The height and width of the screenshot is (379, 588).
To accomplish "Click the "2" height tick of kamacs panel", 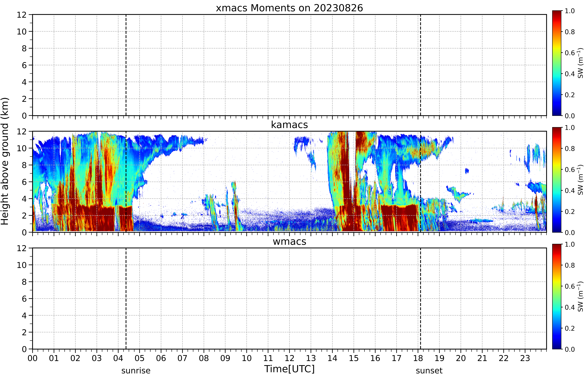I will 24,216.
